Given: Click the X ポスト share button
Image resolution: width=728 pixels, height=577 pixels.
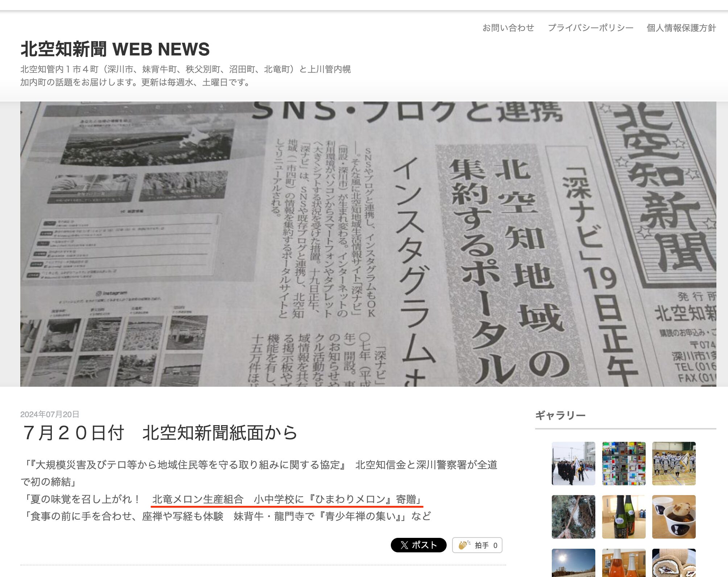Looking at the screenshot, I should pos(418,545).
